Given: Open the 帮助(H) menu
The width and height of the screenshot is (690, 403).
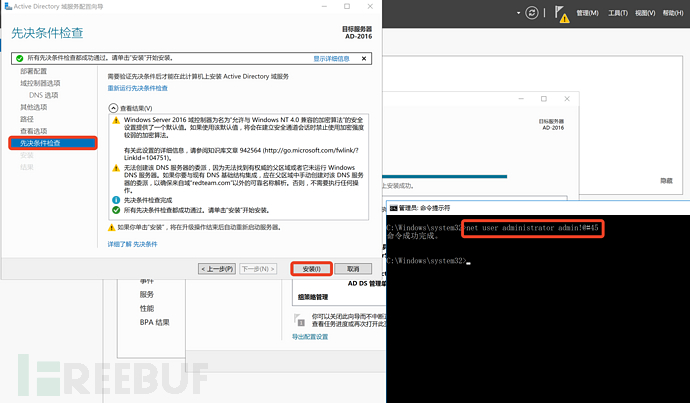Looking at the screenshot, I should 673,13.
